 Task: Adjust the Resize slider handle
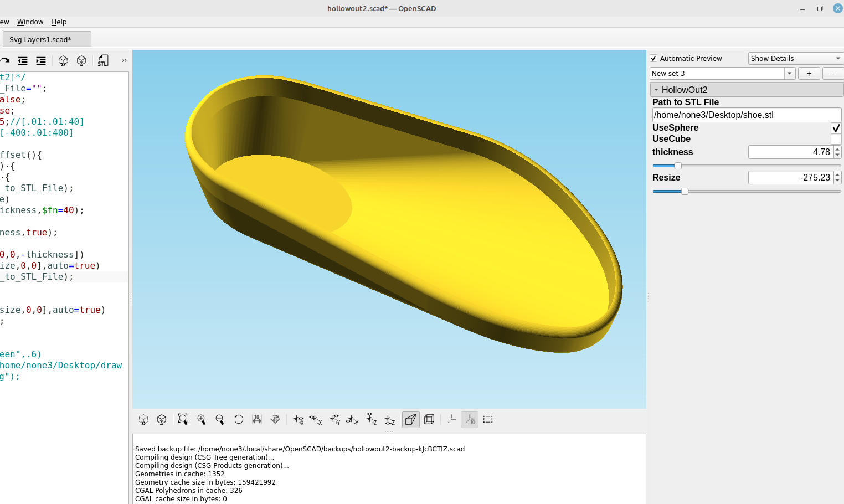[685, 191]
